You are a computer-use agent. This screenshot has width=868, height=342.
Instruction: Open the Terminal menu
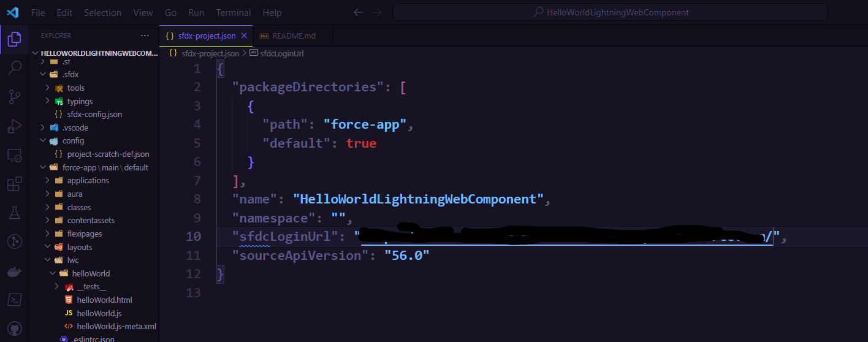[x=234, y=12]
